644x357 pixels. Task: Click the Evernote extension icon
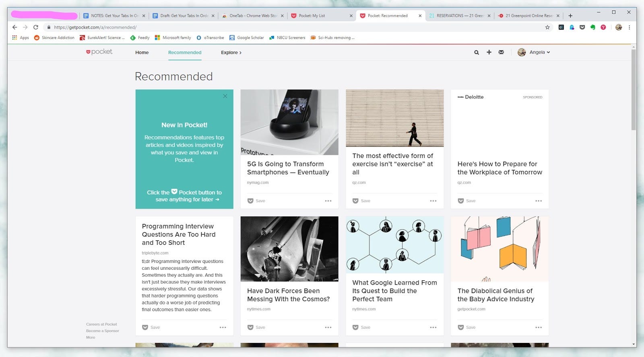click(592, 27)
